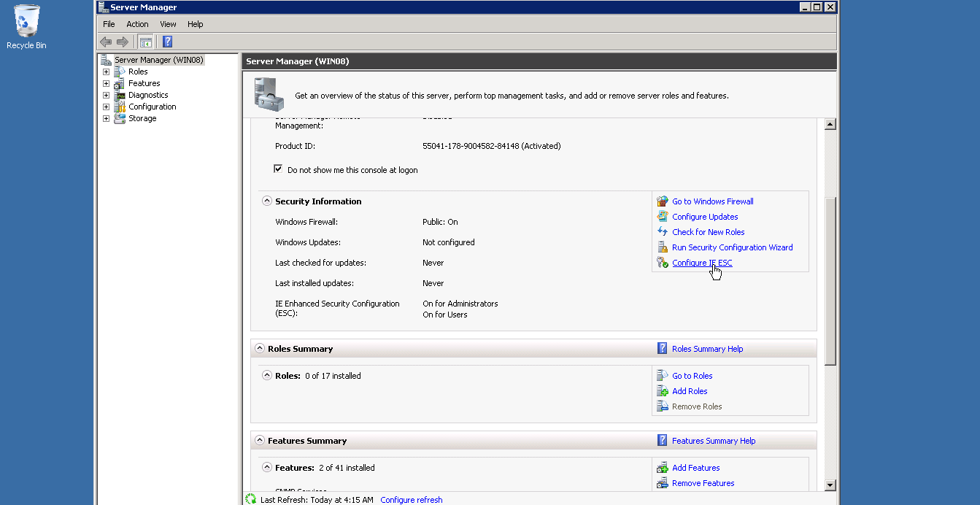This screenshot has height=505, width=980.
Task: Click the Help toolbar icon
Action: [x=167, y=42]
